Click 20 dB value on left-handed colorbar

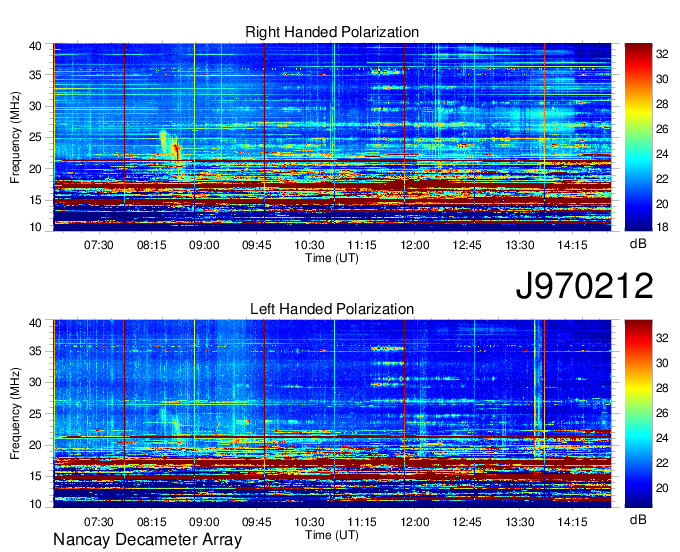(x=662, y=489)
